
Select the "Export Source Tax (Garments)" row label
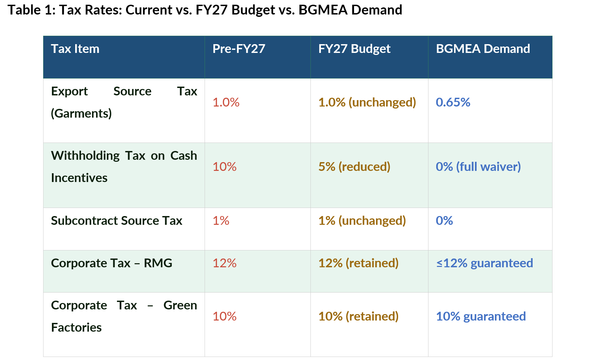[124, 102]
